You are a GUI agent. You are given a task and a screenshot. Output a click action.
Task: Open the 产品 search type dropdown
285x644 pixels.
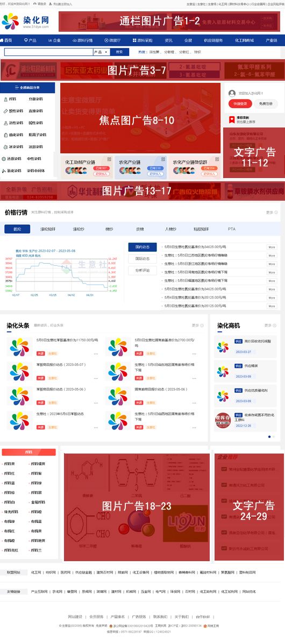click(102, 52)
